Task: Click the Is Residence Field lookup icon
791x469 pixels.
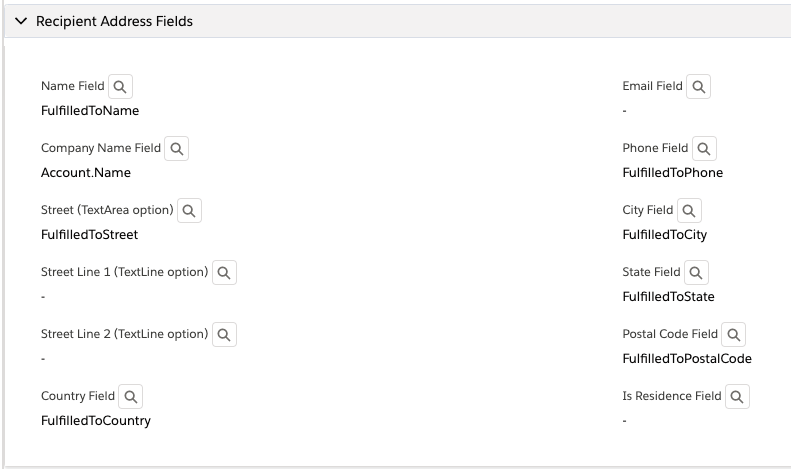Action: pyautogui.click(x=737, y=397)
